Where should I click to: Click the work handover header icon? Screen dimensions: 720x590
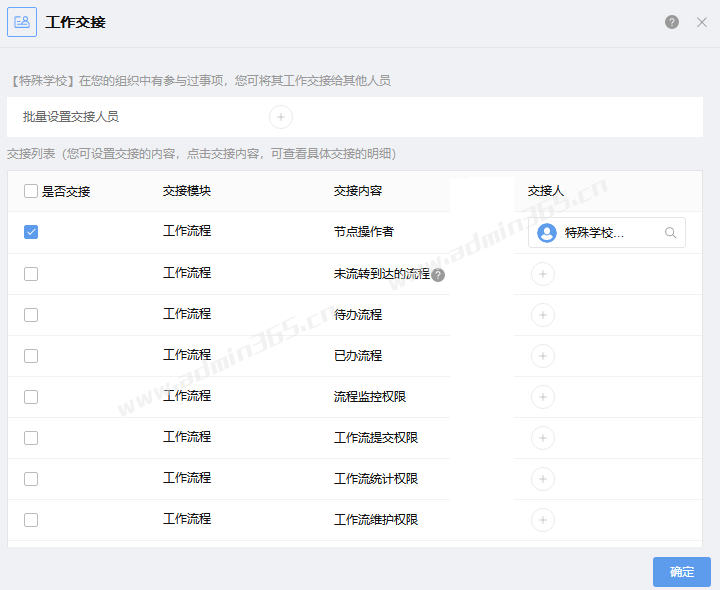point(22,22)
